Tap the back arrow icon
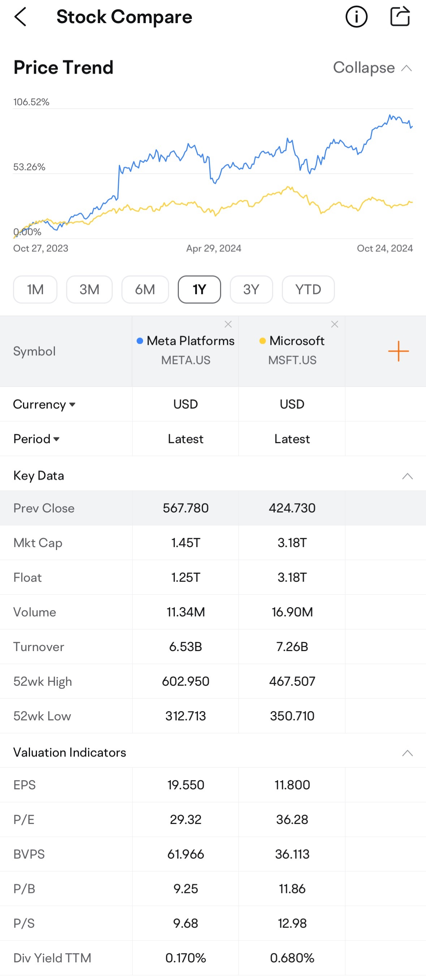426x980 pixels. (20, 17)
